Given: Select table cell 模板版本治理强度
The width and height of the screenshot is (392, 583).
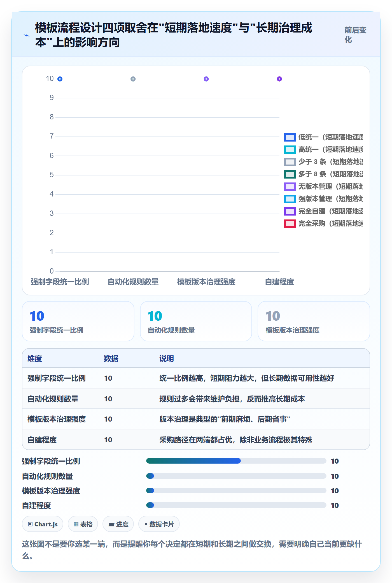Looking at the screenshot, I should pyautogui.click(x=57, y=419).
